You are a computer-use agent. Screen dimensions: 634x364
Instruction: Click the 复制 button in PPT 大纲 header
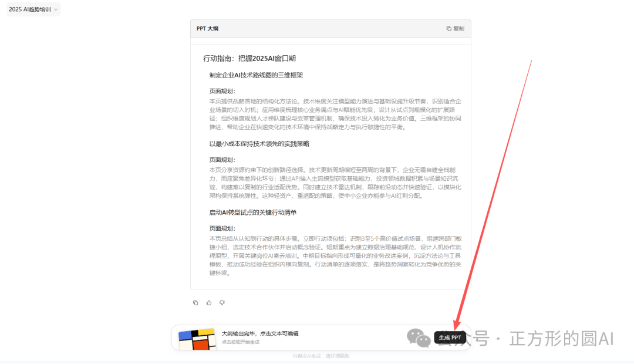click(x=456, y=29)
